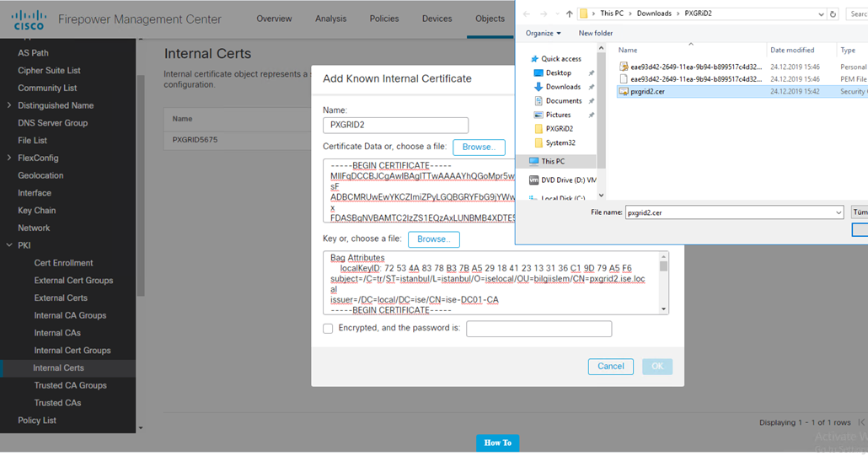
Task: Click the encrypted password input field
Action: tap(538, 329)
